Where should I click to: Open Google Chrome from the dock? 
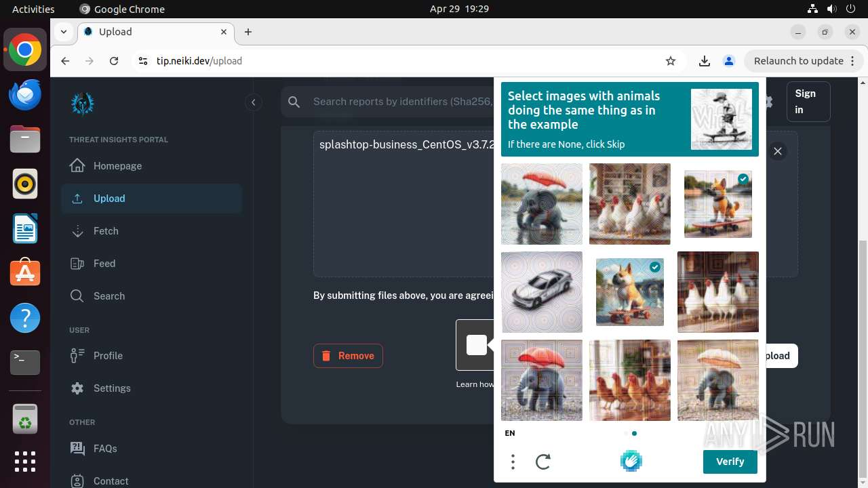point(25,51)
